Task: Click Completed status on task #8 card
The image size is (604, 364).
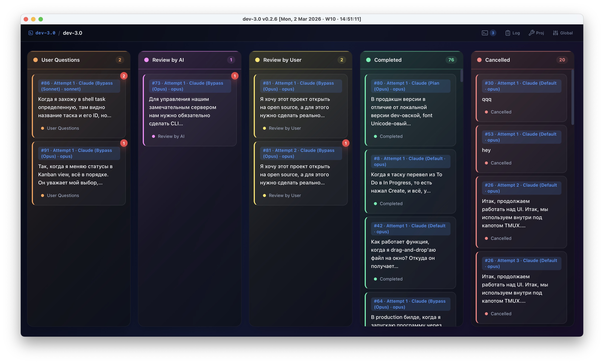Action: [x=391, y=204]
